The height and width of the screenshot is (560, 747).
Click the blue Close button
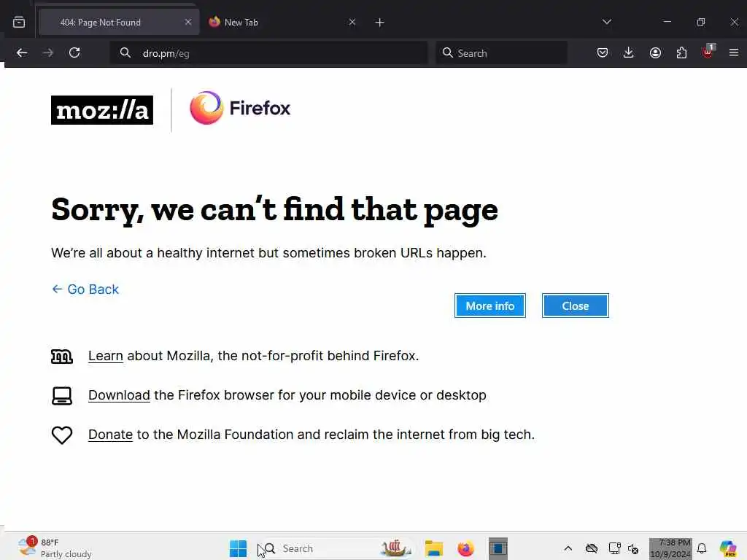(575, 306)
